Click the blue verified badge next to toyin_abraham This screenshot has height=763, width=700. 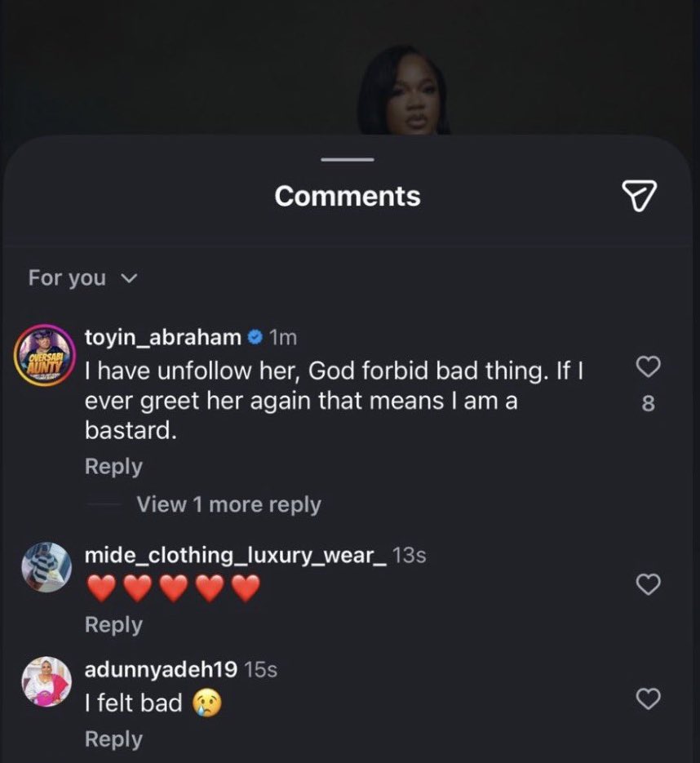(255, 337)
